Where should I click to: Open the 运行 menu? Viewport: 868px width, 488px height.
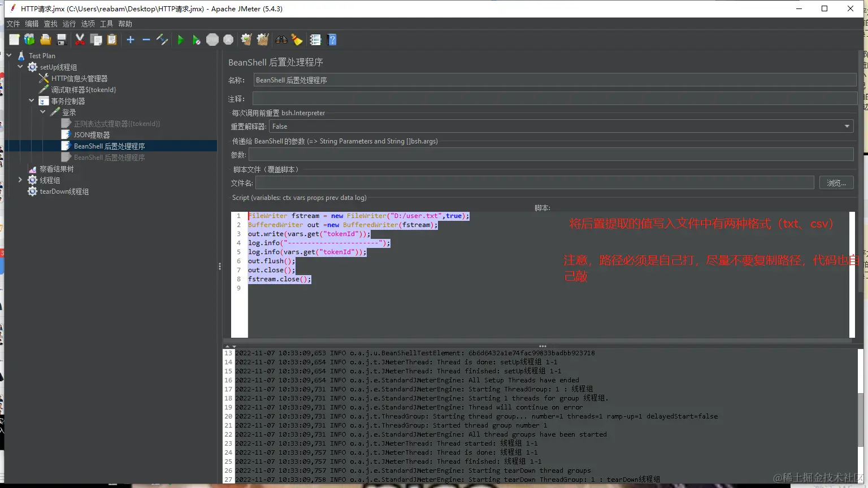[69, 24]
